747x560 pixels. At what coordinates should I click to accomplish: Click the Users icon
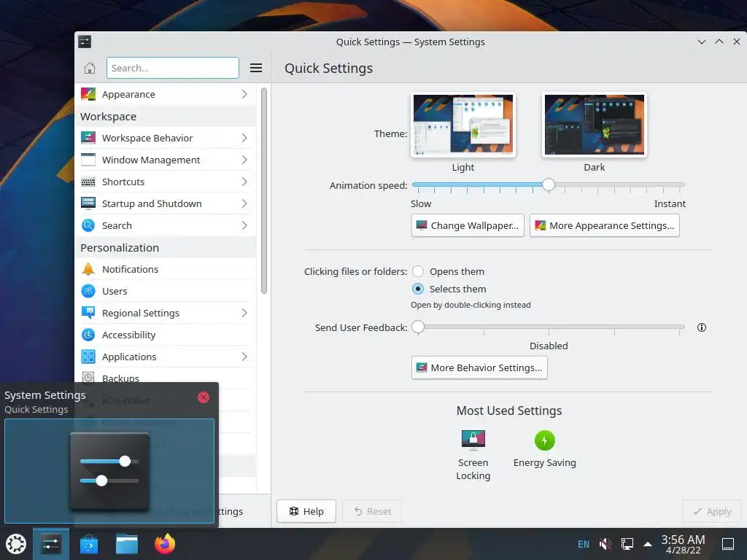88,291
